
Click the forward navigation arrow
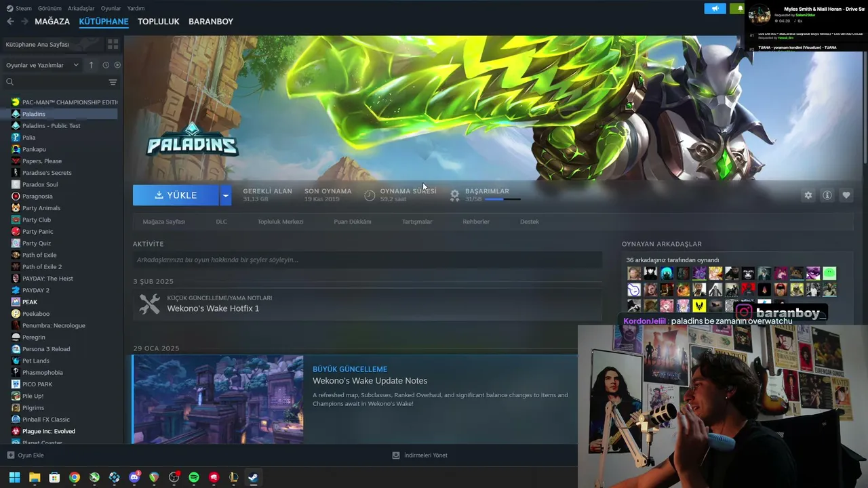pos(24,22)
